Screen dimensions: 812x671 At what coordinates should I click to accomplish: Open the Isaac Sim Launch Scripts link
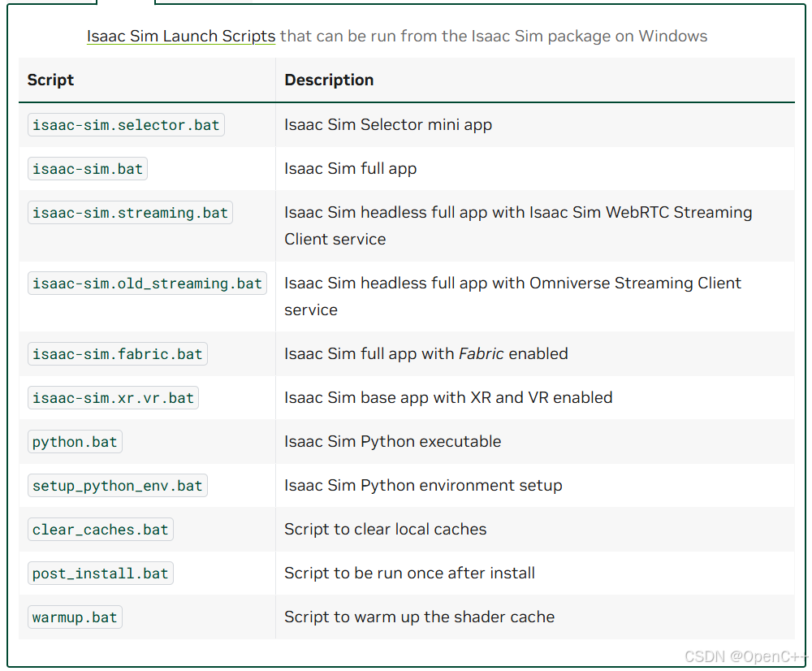[x=181, y=37]
